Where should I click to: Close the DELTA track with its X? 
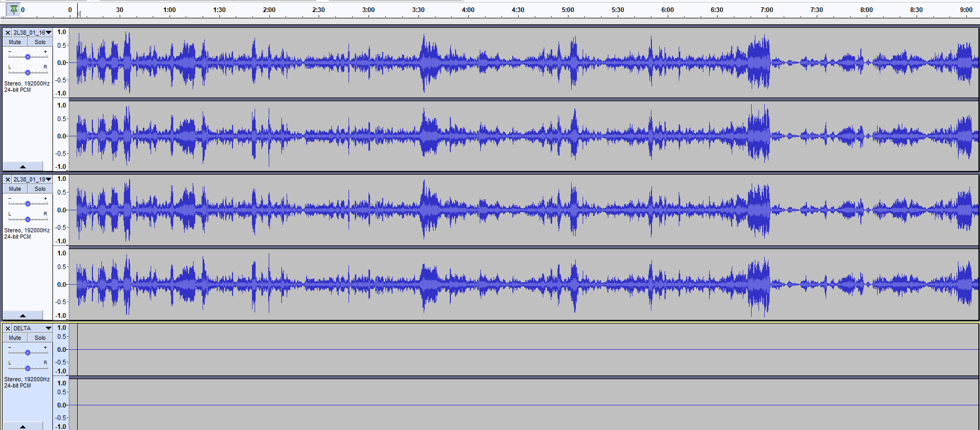pos(7,328)
